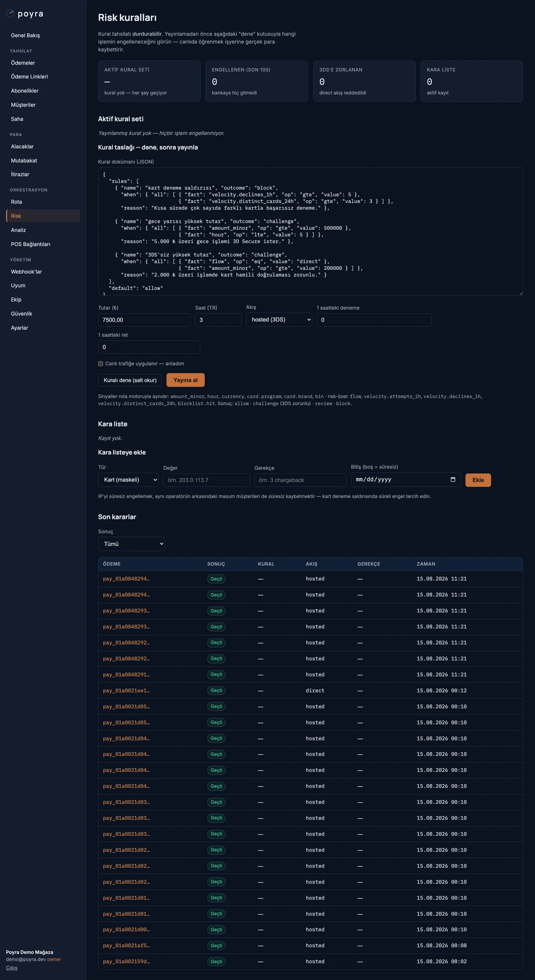This screenshot has height=980, width=535.
Task: Open İtirazlar in the sidebar
Action: pos(43,174)
